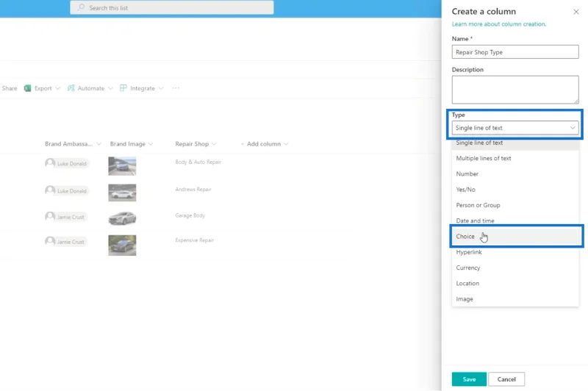Open silver car thumbnail for Garage Body
The height and width of the screenshot is (391, 588).
point(122,218)
